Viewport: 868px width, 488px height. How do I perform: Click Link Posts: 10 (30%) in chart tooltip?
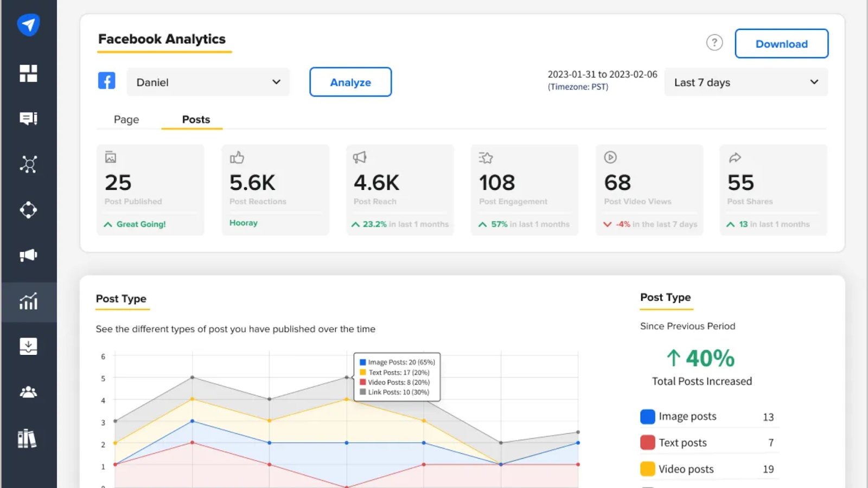[x=399, y=392]
